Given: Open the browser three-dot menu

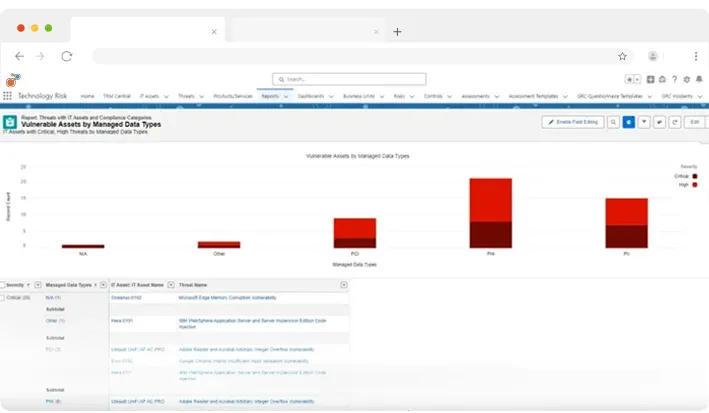Looking at the screenshot, I should (x=695, y=56).
